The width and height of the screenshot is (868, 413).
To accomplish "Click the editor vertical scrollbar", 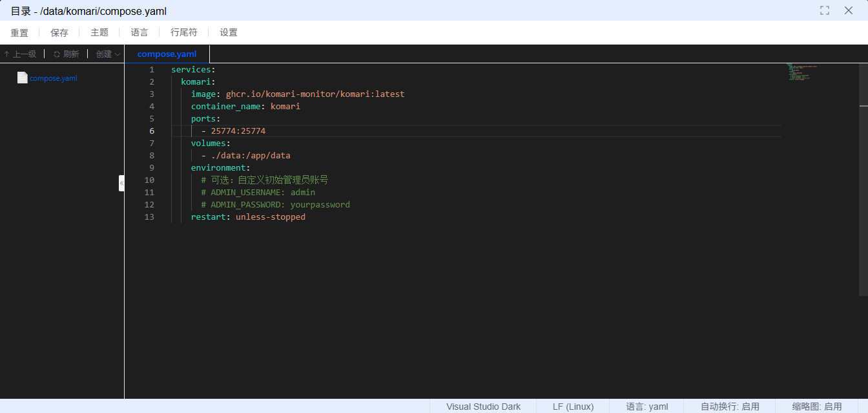I will point(863,194).
